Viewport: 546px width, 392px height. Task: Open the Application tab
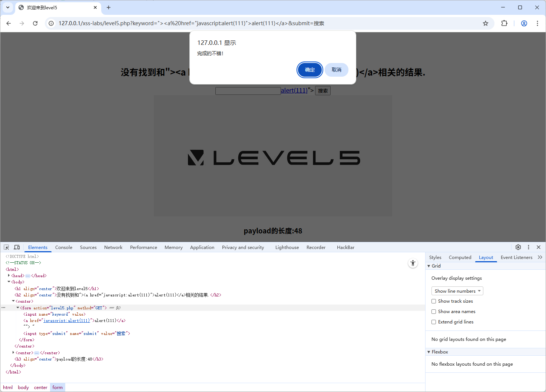point(202,248)
